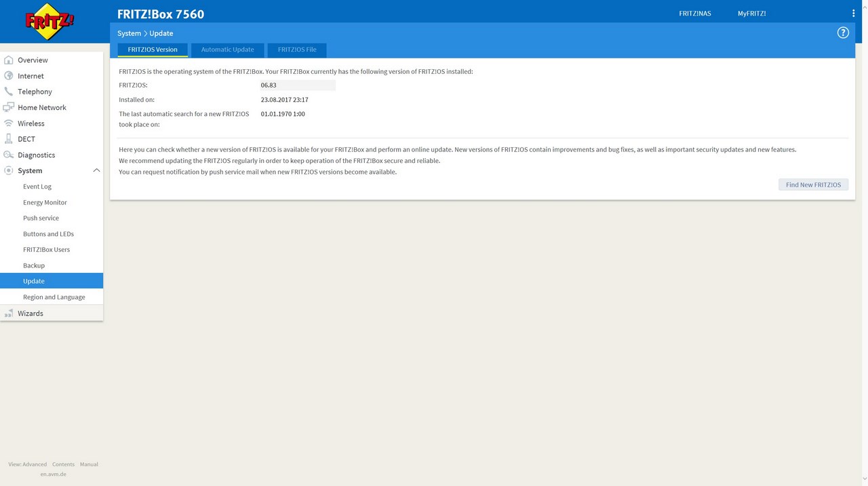Click the Wireless signal icon
868x486 pixels.
9,124
